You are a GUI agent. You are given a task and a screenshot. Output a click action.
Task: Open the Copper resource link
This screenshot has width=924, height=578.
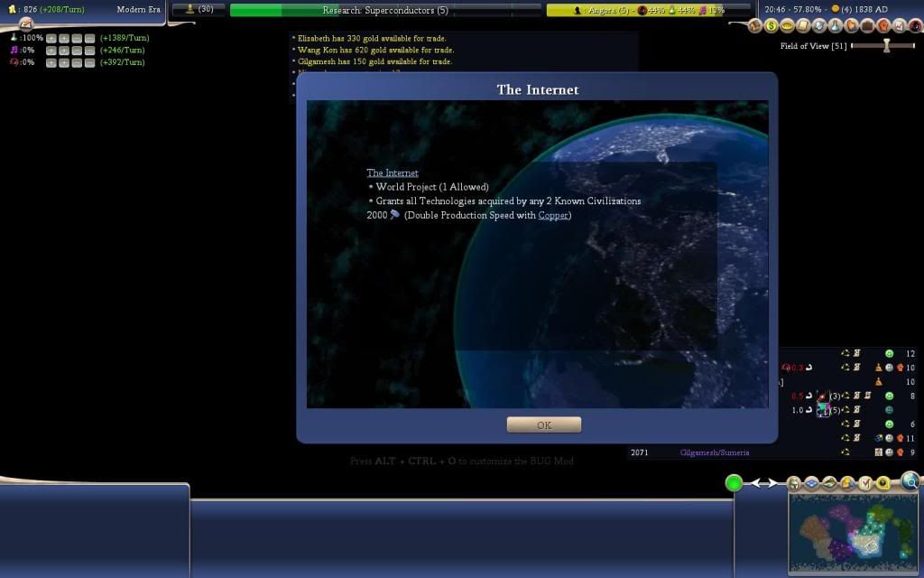[553, 215]
